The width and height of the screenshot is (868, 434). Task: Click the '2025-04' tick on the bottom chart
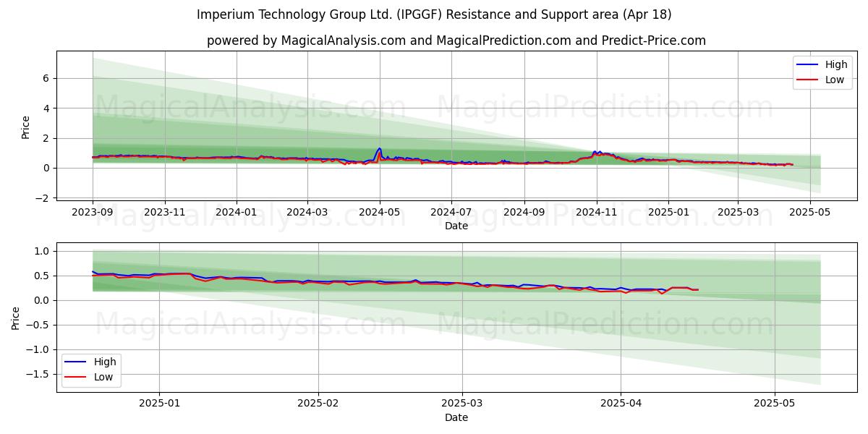click(621, 405)
